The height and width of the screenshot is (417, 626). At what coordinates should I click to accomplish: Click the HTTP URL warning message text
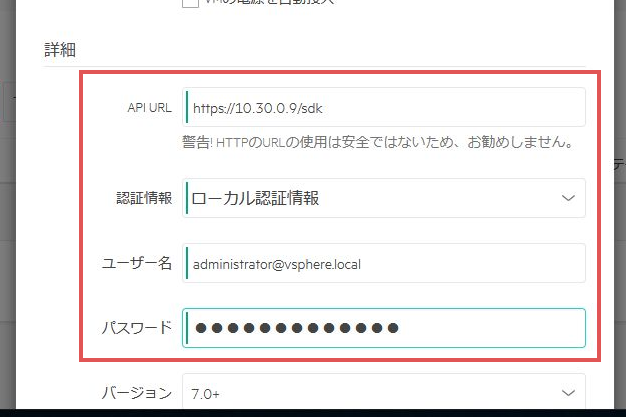point(376,143)
